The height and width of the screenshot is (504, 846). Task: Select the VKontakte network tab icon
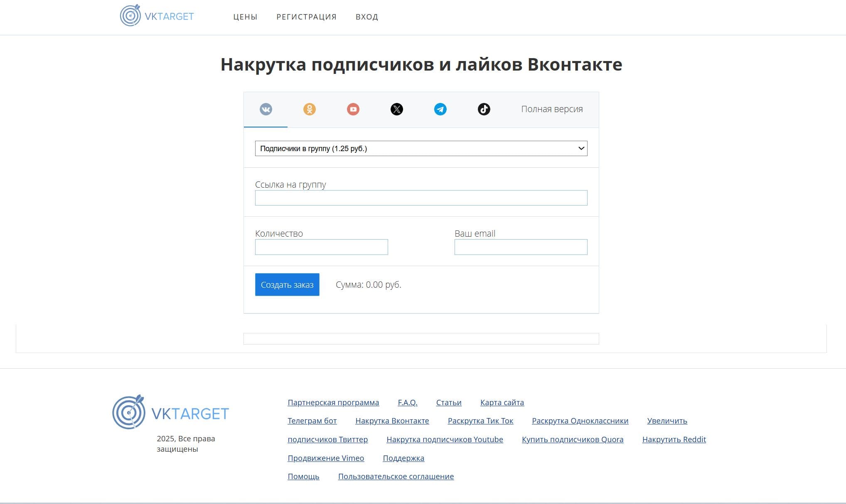pos(266,109)
